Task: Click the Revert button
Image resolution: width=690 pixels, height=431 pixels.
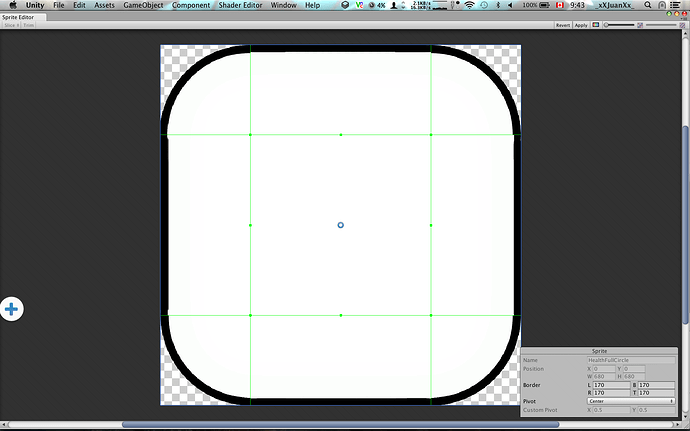Action: point(563,26)
